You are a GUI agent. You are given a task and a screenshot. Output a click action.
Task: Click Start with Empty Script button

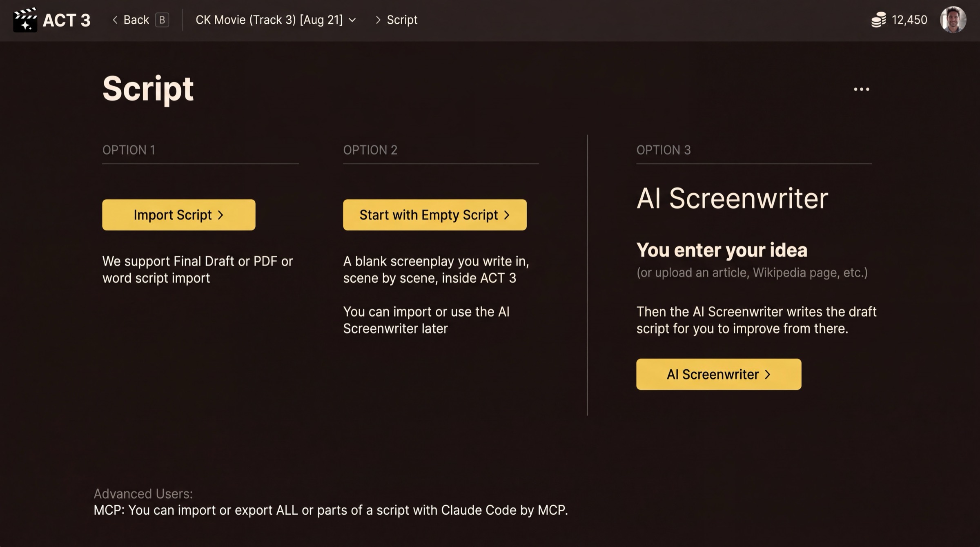click(x=435, y=215)
